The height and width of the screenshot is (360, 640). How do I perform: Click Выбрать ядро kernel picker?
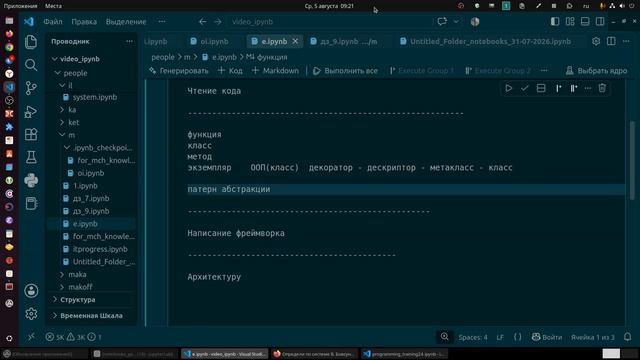click(596, 71)
